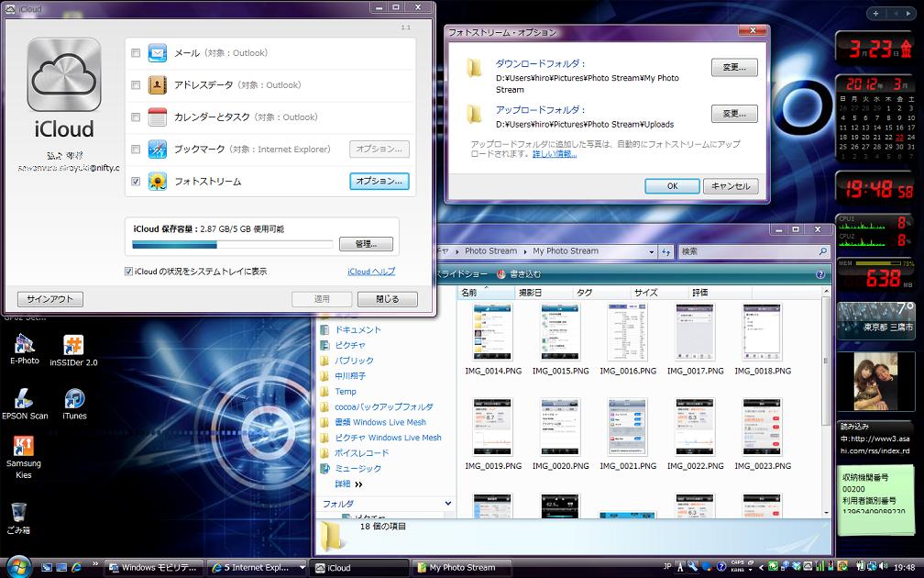The height and width of the screenshot is (578, 924).
Task: Open the iCloud help link
Action: pos(371,272)
